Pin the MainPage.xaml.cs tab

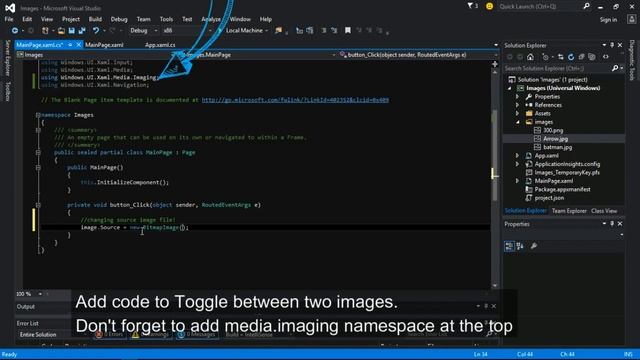tap(70, 45)
